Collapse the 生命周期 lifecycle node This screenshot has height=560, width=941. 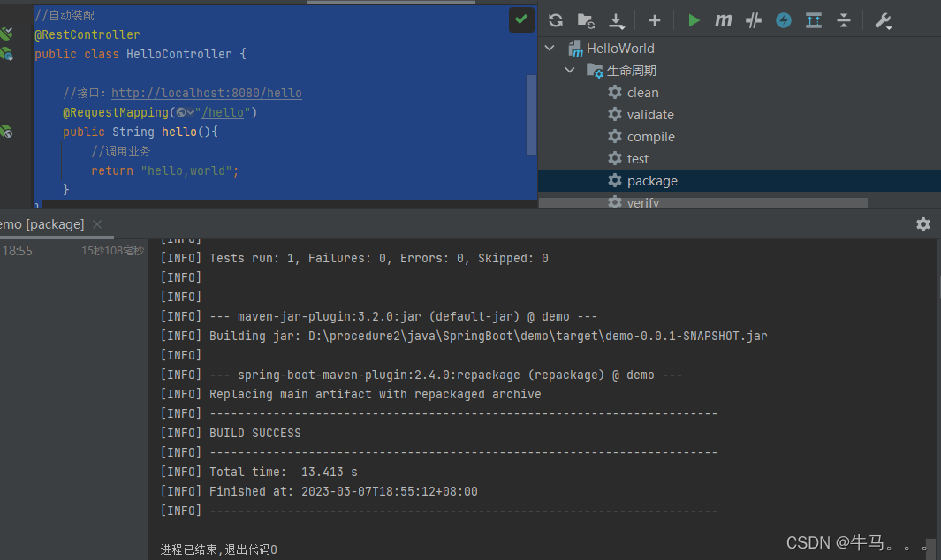point(570,71)
